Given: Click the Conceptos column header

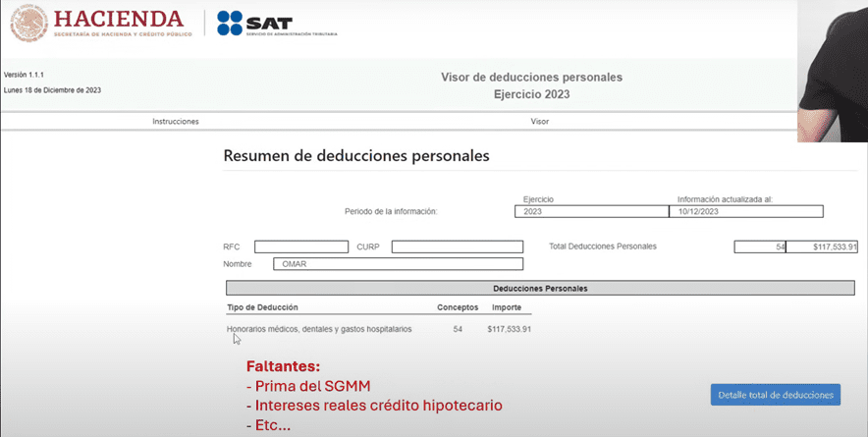Looking at the screenshot, I should point(458,307).
